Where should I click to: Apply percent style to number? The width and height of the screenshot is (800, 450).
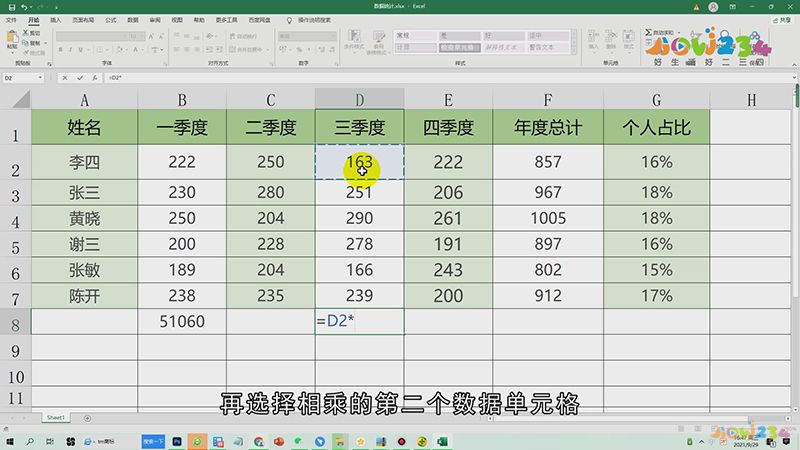pos(299,49)
